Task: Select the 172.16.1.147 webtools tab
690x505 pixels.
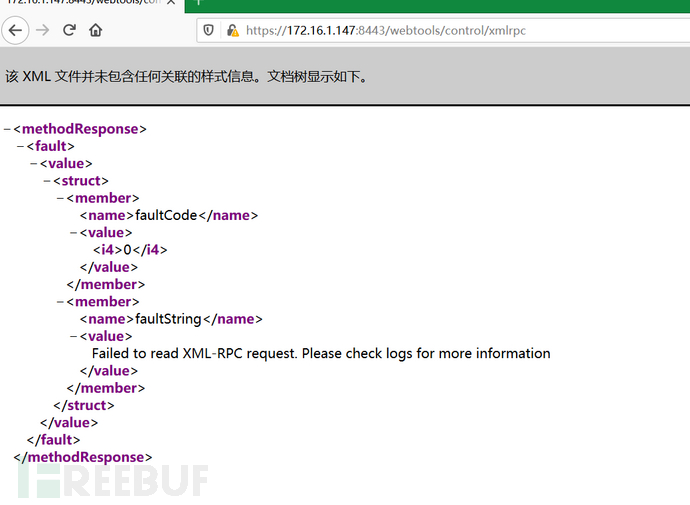Action: coord(84,2)
